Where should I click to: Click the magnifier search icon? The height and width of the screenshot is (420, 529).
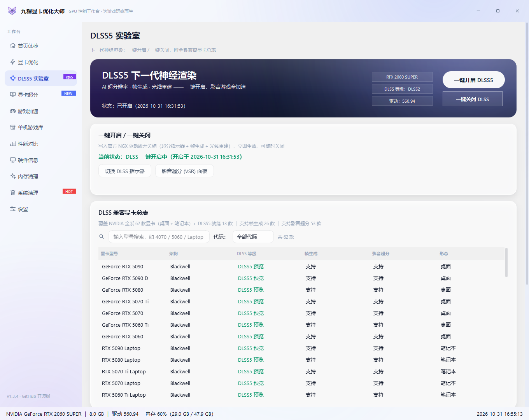(102, 236)
